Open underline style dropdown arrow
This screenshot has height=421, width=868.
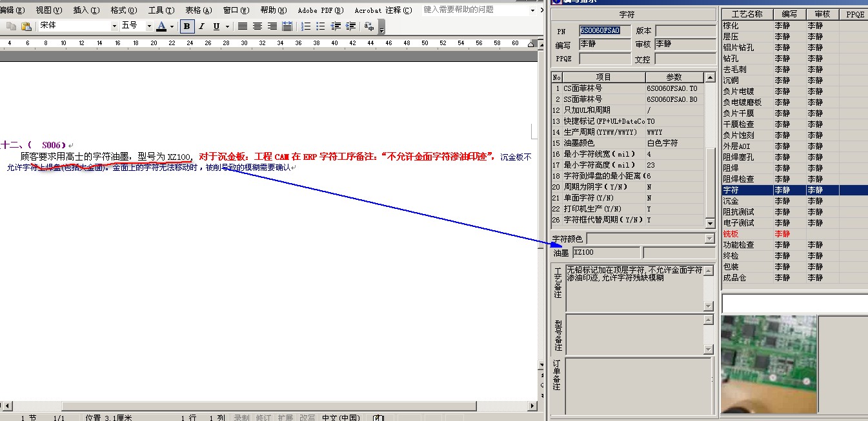[x=227, y=26]
